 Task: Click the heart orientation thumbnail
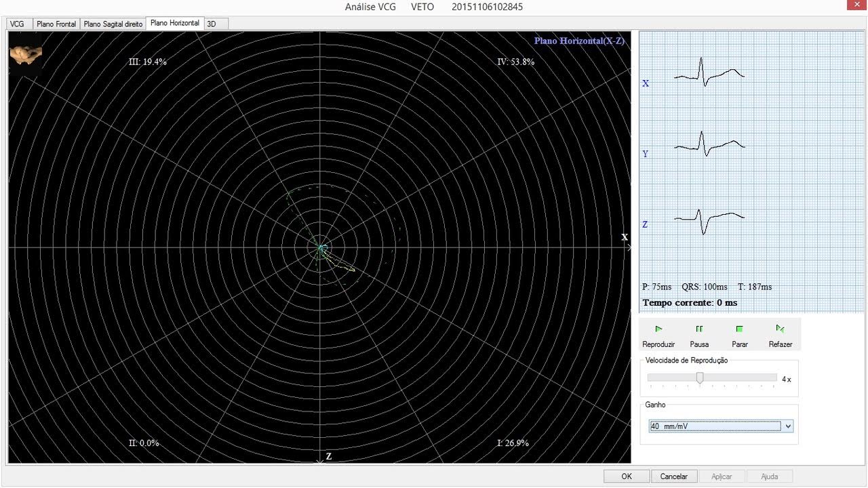click(x=26, y=56)
